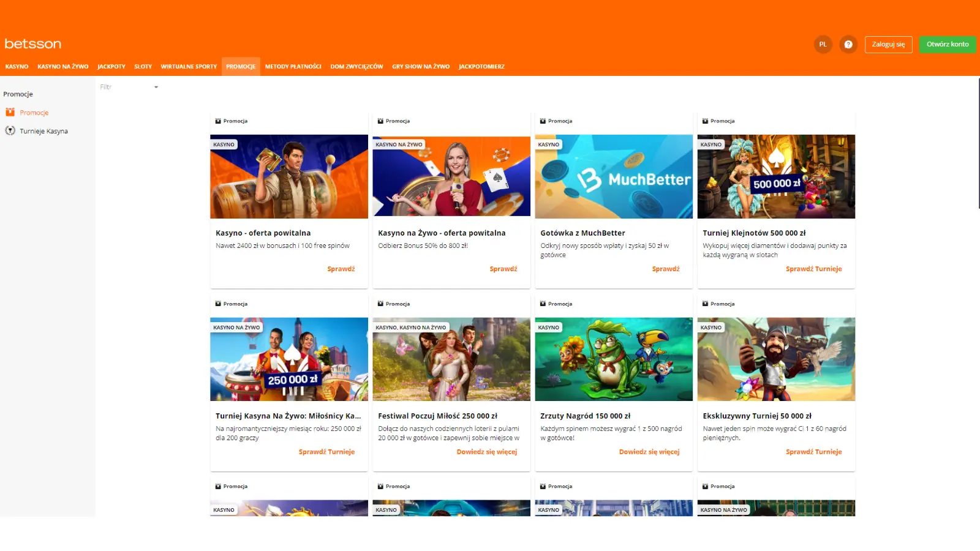Click Sprawdź Turnieje under Ekskluzywny Turniej
The height and width of the screenshot is (551, 980).
(x=814, y=452)
